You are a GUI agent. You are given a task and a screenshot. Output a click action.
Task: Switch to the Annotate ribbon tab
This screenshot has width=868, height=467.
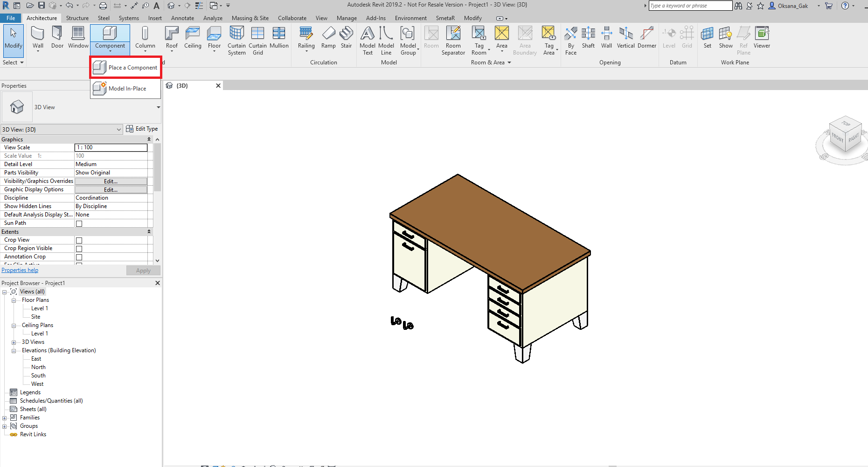182,18
